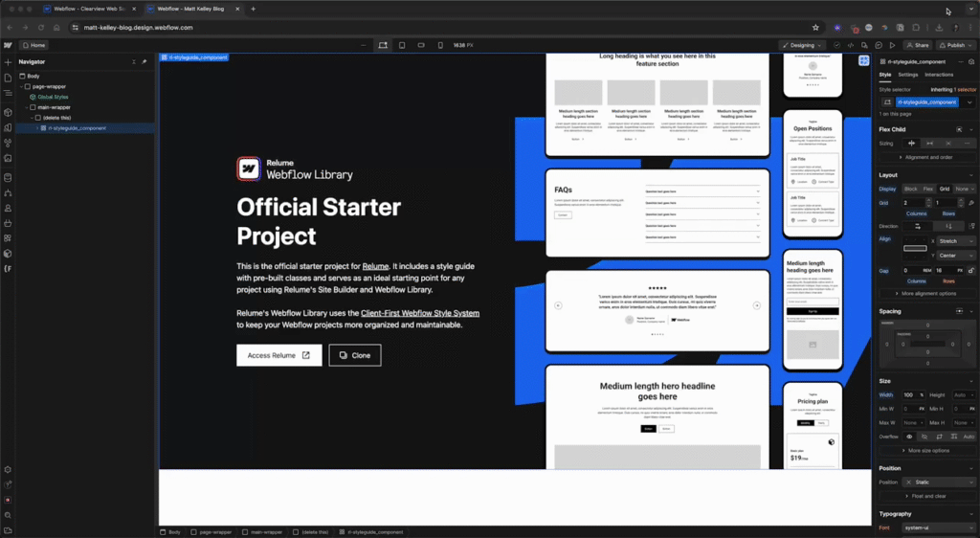Image resolution: width=980 pixels, height=538 pixels.
Task: Switch to tablet breakpoint icon
Action: 402,45
